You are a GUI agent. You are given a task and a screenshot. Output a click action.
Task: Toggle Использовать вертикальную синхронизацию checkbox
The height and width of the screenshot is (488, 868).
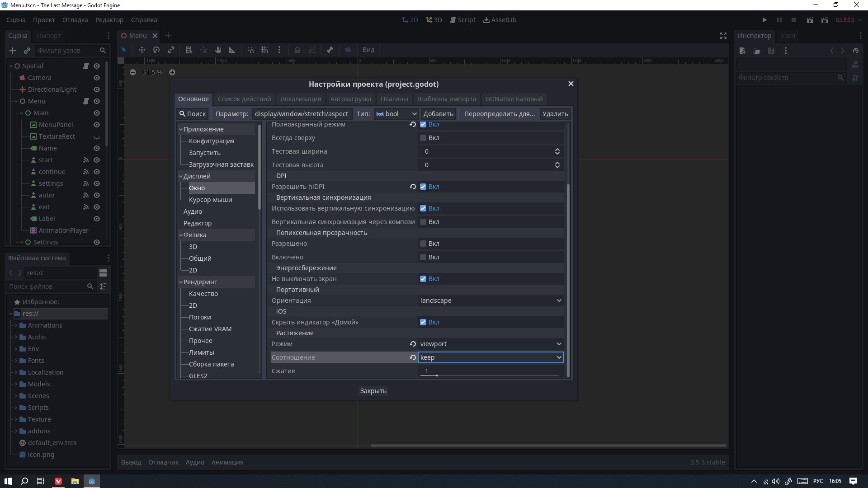423,208
